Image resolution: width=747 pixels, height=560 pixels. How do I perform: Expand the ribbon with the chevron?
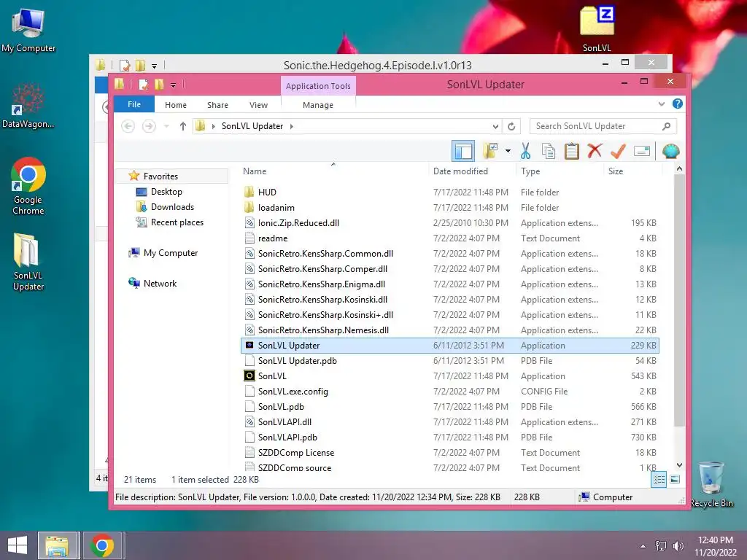coord(661,104)
